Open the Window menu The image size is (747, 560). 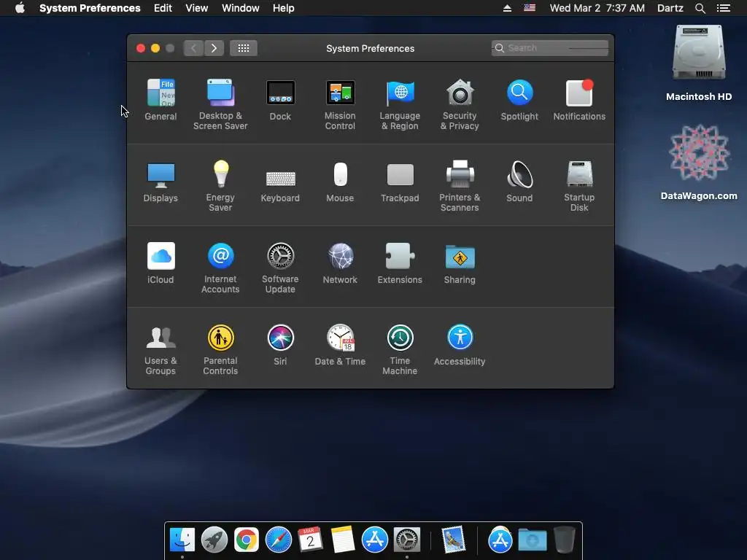[x=241, y=8]
